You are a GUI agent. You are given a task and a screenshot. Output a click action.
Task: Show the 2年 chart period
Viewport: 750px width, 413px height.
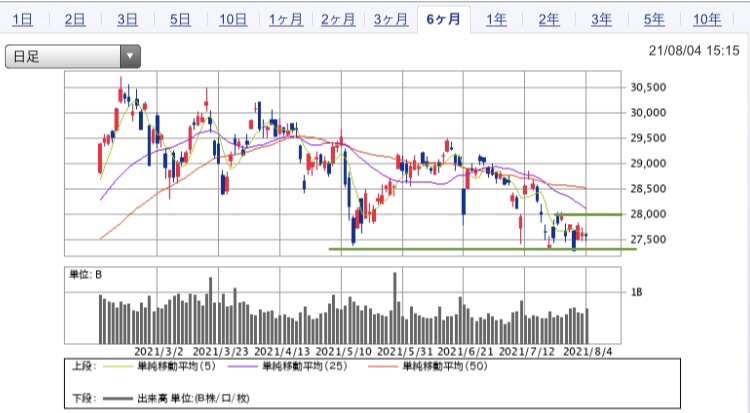(x=549, y=20)
